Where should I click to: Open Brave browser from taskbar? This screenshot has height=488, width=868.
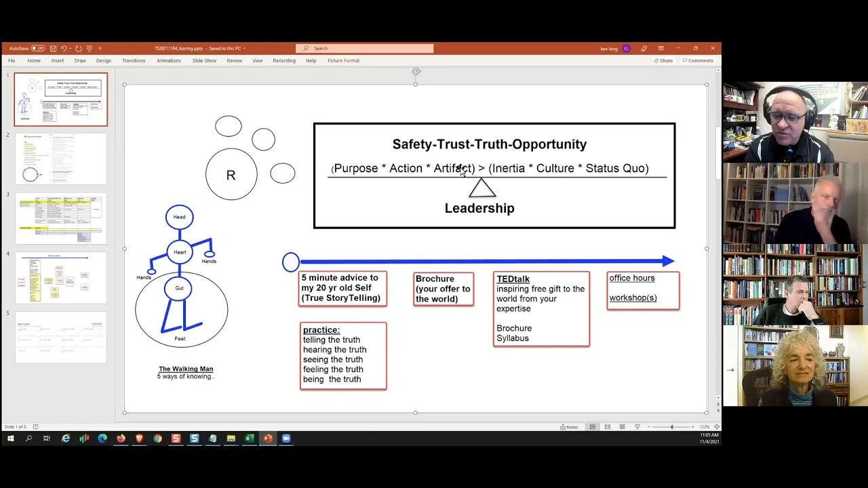(x=139, y=439)
